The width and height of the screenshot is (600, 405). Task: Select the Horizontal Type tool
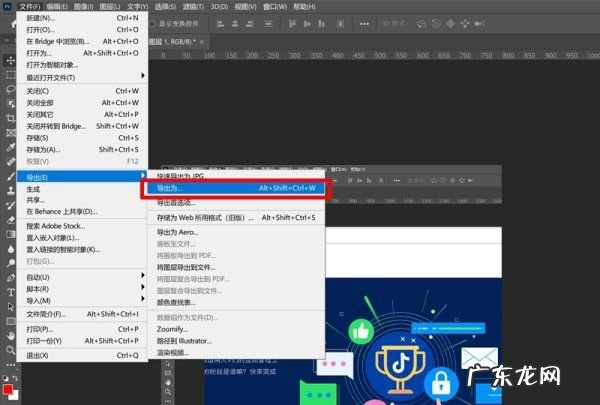point(11,293)
